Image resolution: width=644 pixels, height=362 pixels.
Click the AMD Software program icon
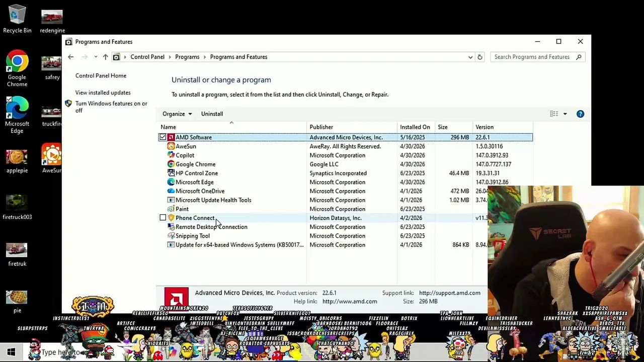click(171, 137)
